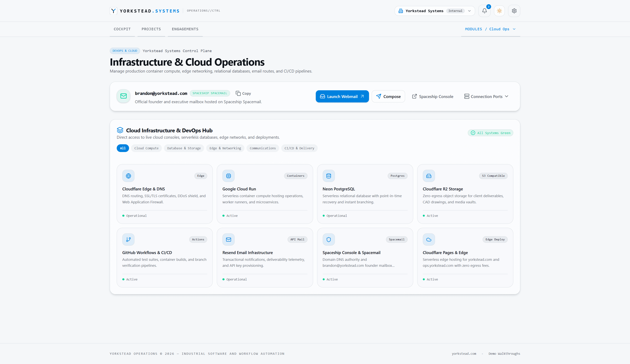Select the All filter chip
Image resolution: width=630 pixels, height=364 pixels.
click(x=123, y=148)
